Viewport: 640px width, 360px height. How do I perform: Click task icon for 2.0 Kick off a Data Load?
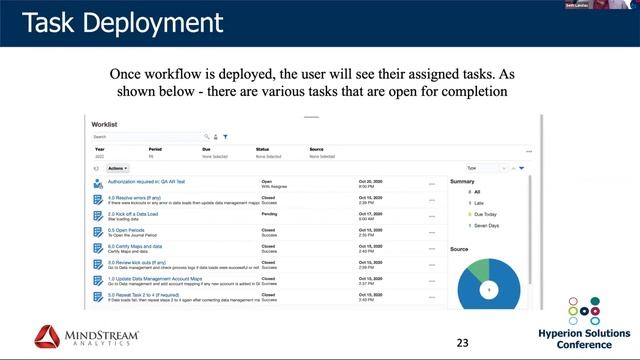pyautogui.click(x=98, y=216)
